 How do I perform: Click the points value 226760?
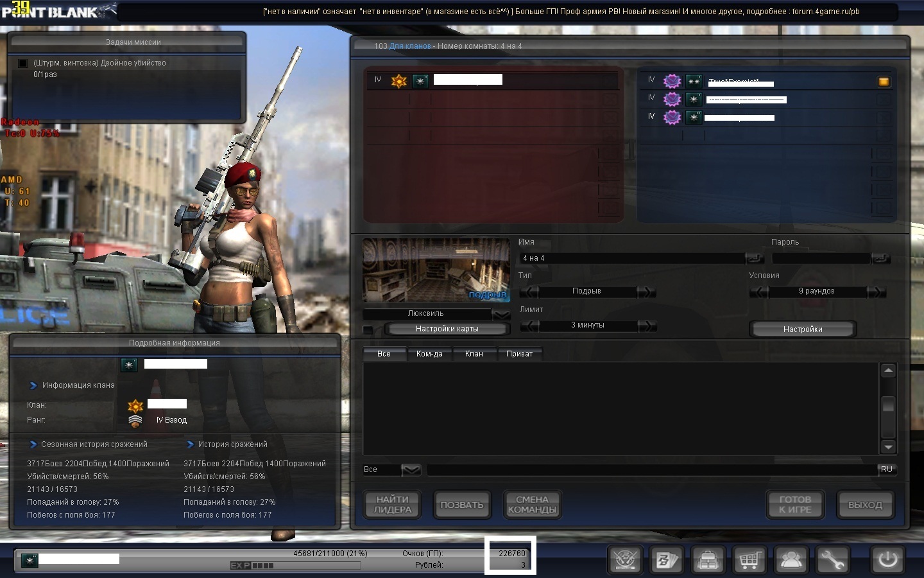click(x=512, y=554)
